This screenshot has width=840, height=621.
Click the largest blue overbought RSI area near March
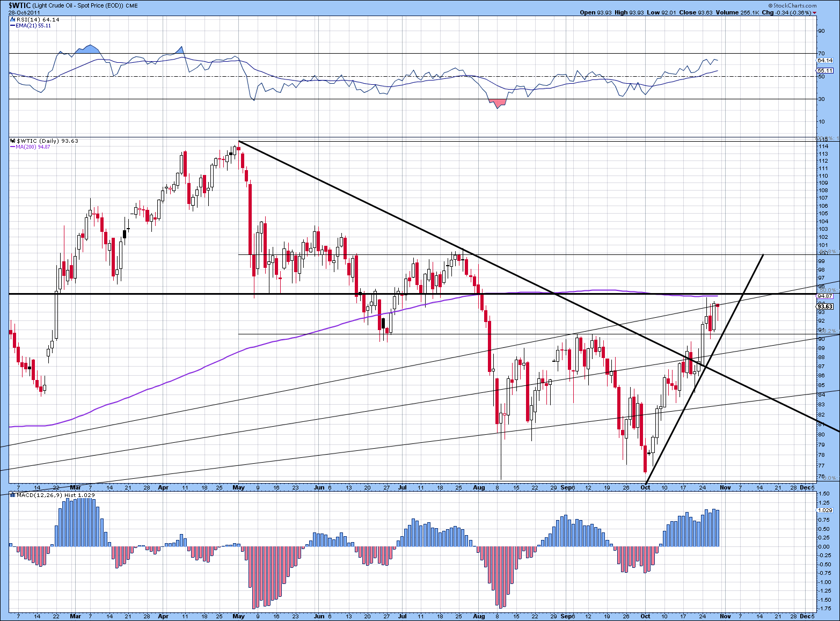click(87, 49)
